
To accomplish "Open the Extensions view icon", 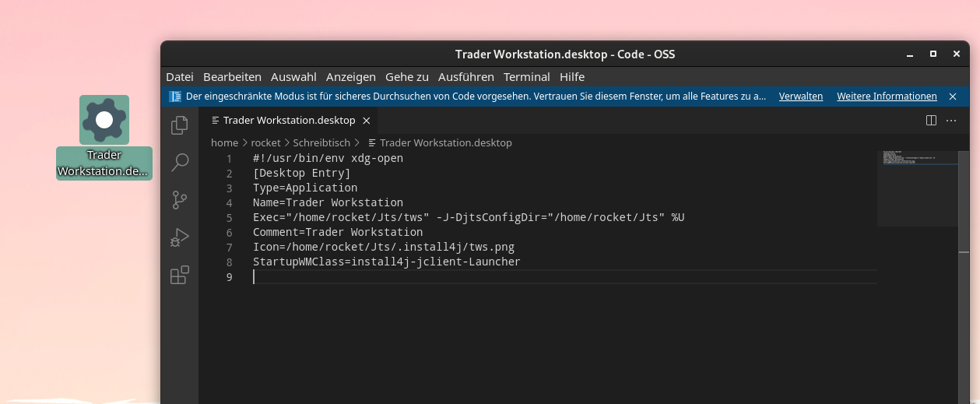I will [x=180, y=275].
